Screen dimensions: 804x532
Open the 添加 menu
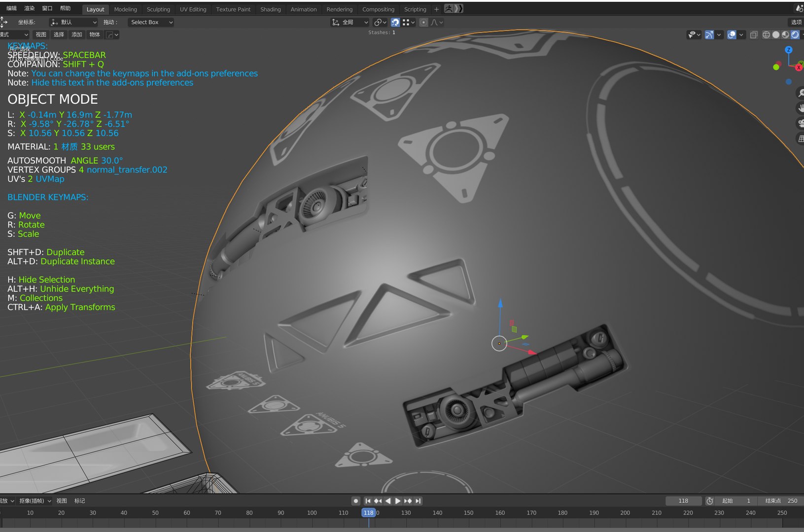coord(77,34)
